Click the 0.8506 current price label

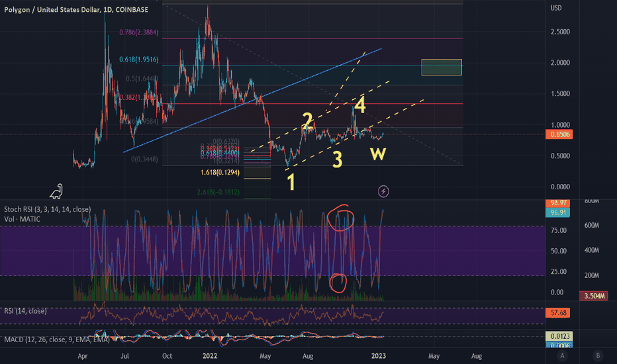(559, 134)
